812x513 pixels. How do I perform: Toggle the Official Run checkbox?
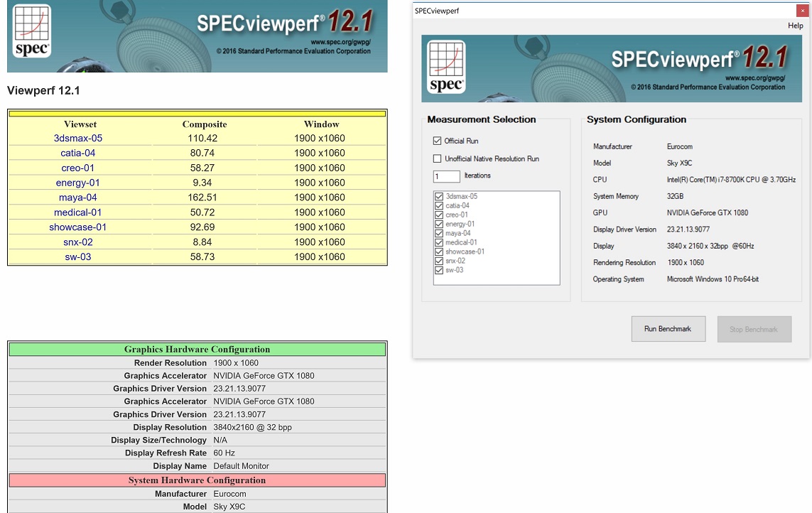click(437, 141)
